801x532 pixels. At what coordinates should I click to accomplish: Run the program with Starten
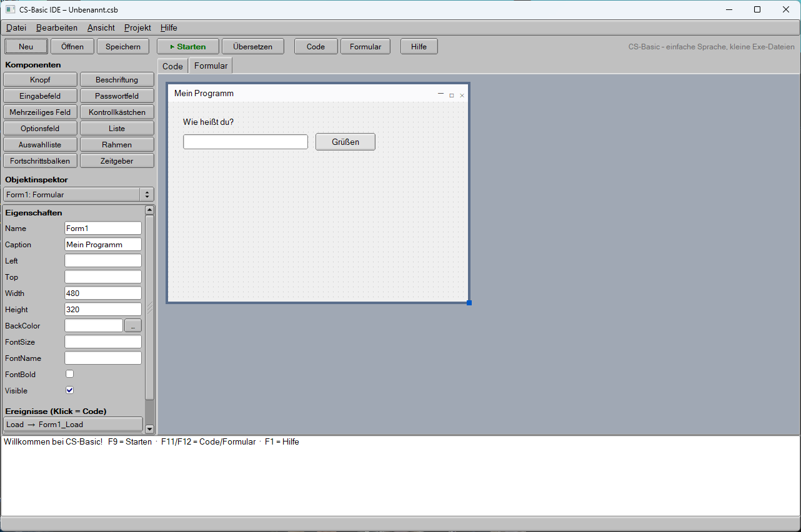tap(188, 47)
